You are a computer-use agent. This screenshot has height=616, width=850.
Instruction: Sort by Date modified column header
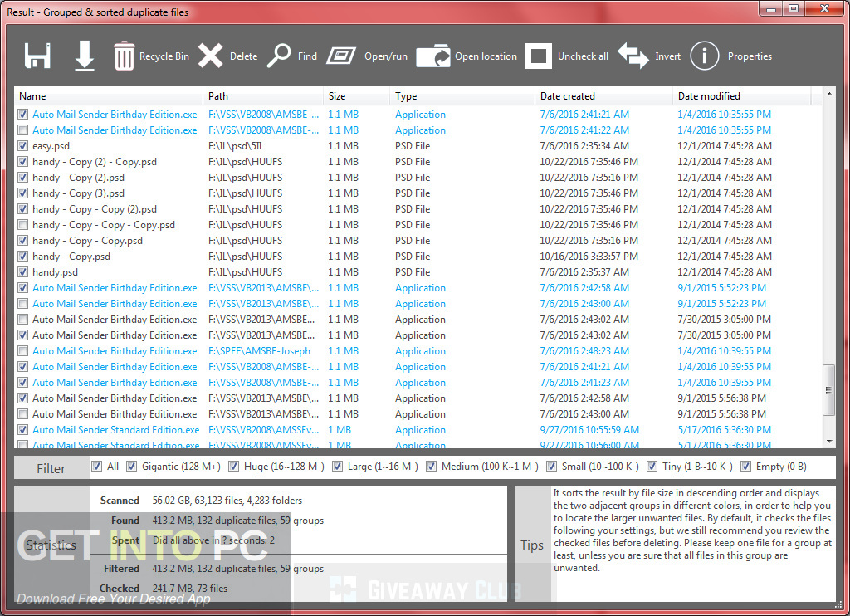tap(741, 96)
